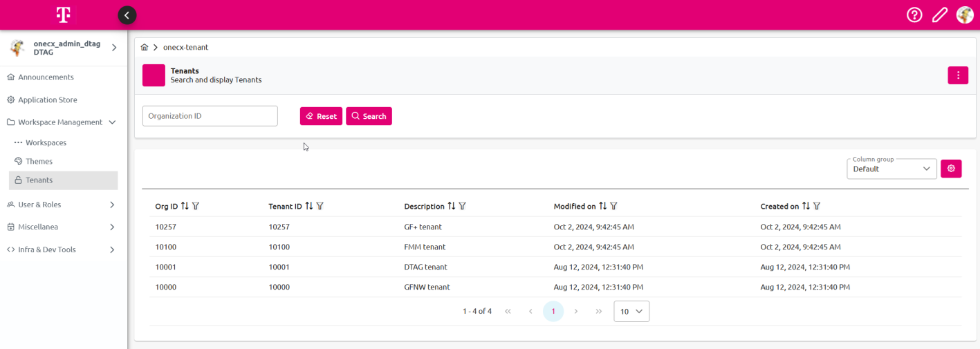
Task: Open the three-dot actions menu for Tenants
Action: pyautogui.click(x=957, y=75)
